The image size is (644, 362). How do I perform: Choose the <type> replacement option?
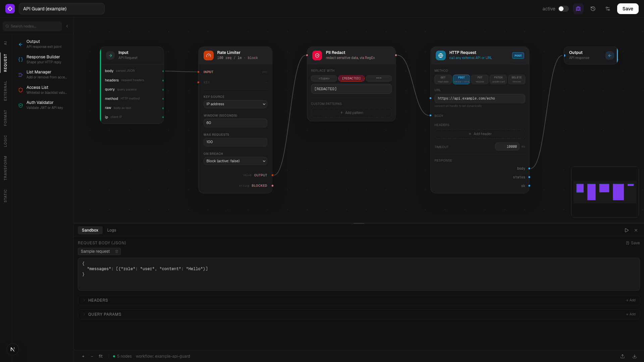pos(324,78)
